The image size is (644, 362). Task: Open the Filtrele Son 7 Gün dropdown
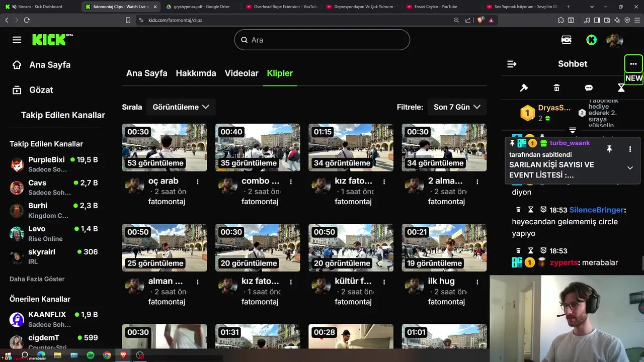[457, 107]
